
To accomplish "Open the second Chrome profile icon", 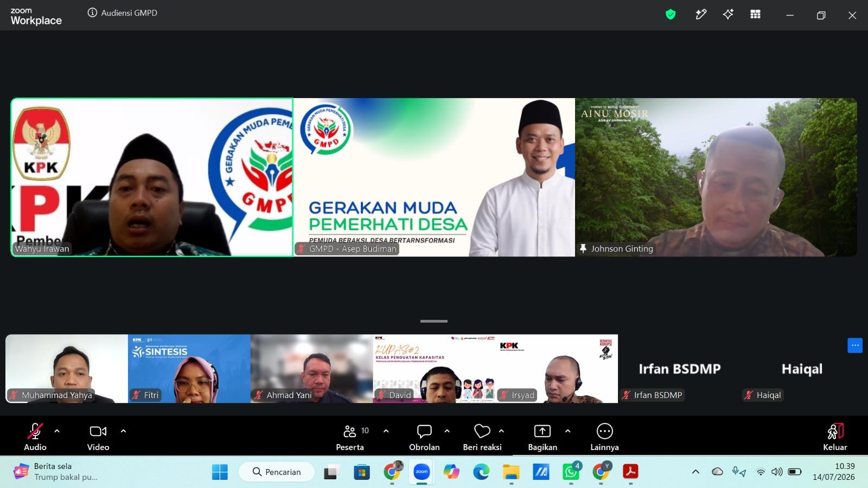I will (601, 472).
